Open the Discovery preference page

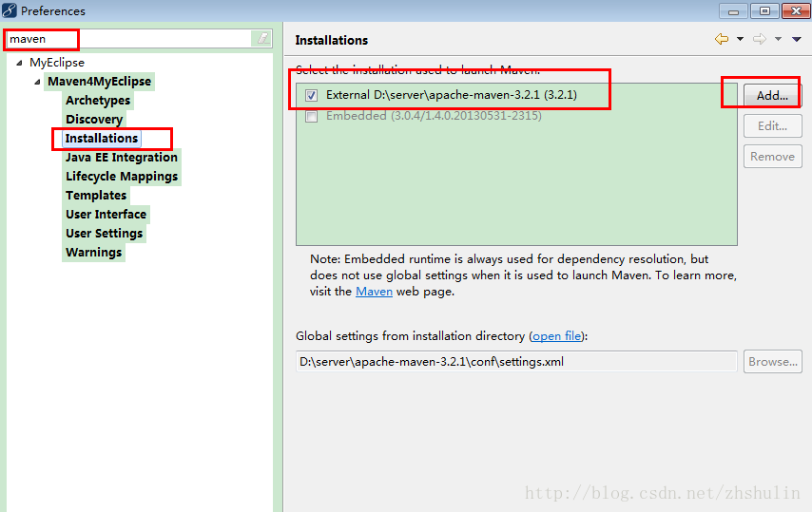pos(94,120)
